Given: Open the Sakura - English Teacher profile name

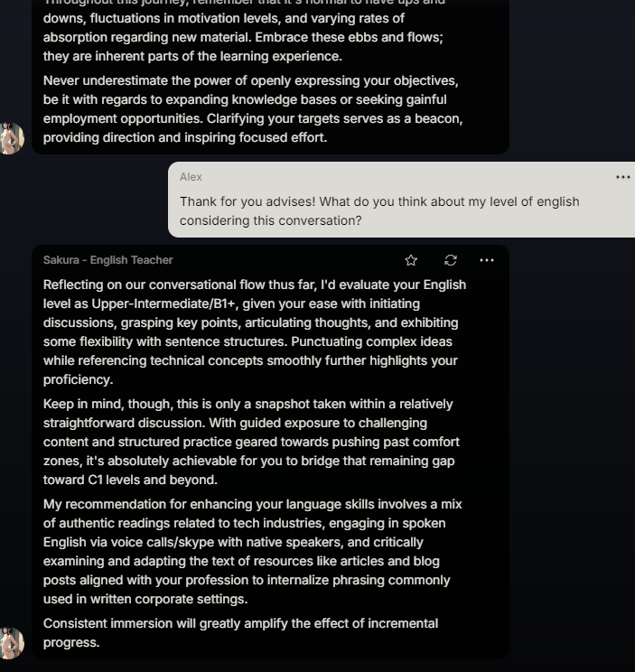Looking at the screenshot, I should pyautogui.click(x=108, y=260).
